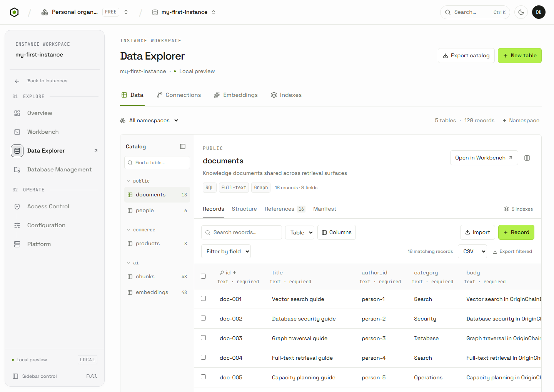Click the column layout icon beside Open in Workbench
554x392 pixels.
coord(527,158)
